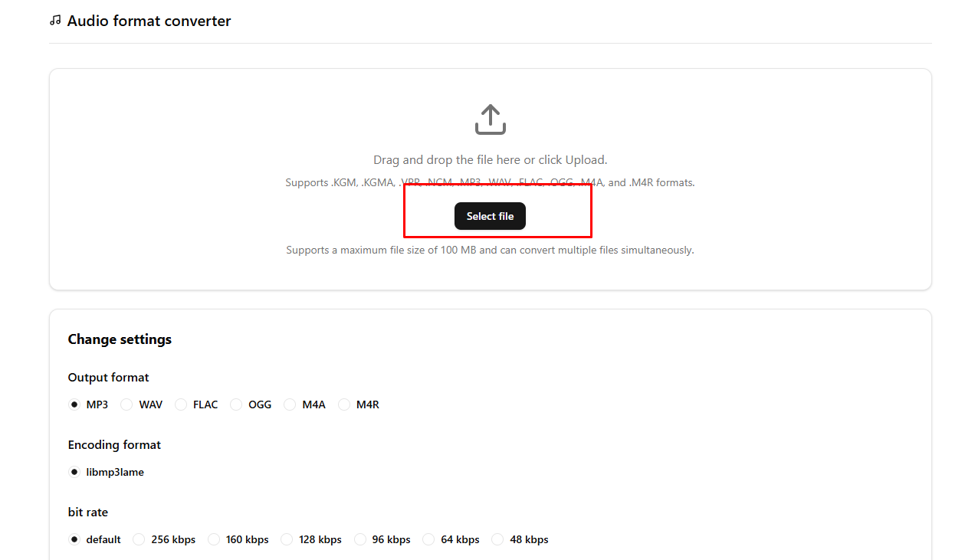Select the WAV output format
Screen dimensions: 965x560
(126, 404)
